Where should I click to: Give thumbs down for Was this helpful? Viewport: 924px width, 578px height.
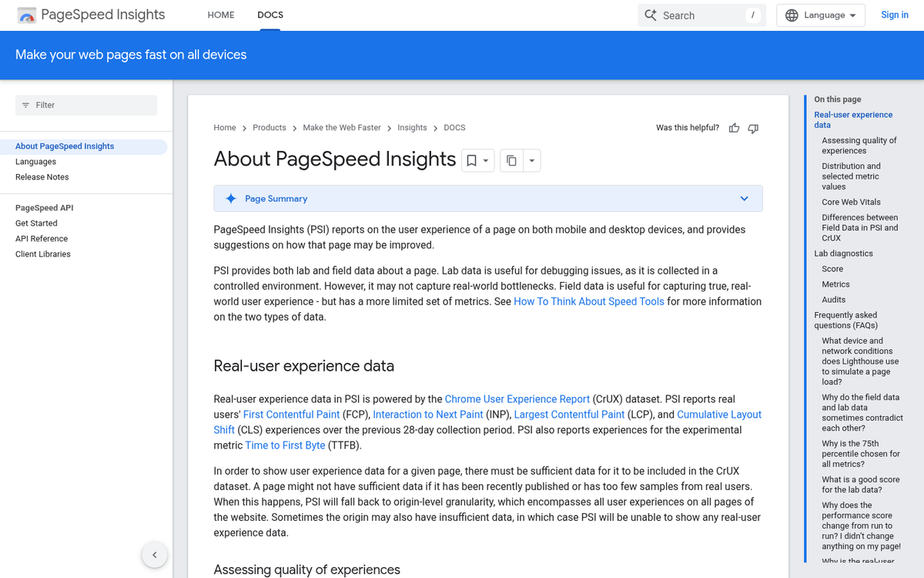[753, 128]
